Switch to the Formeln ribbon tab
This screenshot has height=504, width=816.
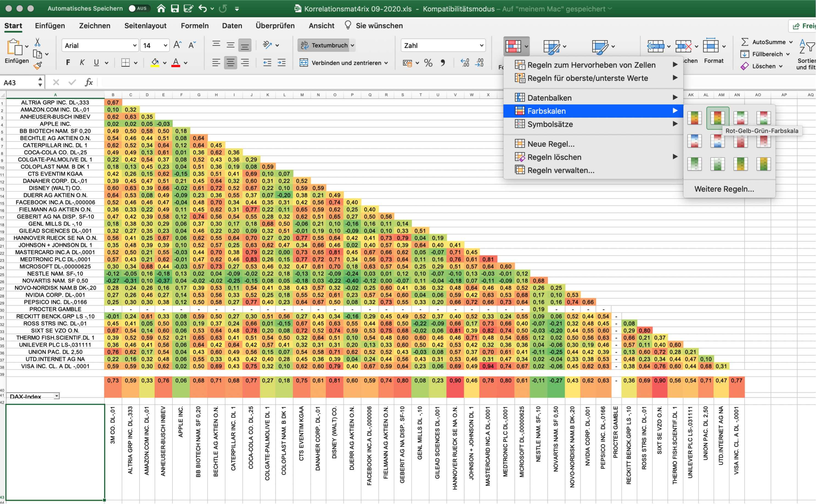point(195,26)
